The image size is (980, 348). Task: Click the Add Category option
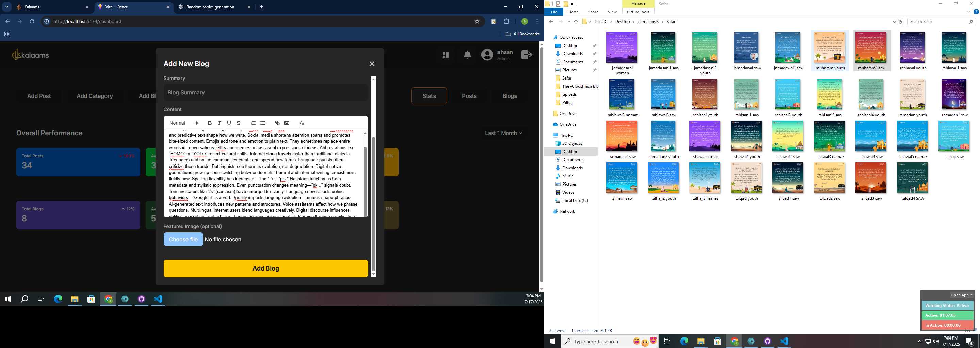95,96
